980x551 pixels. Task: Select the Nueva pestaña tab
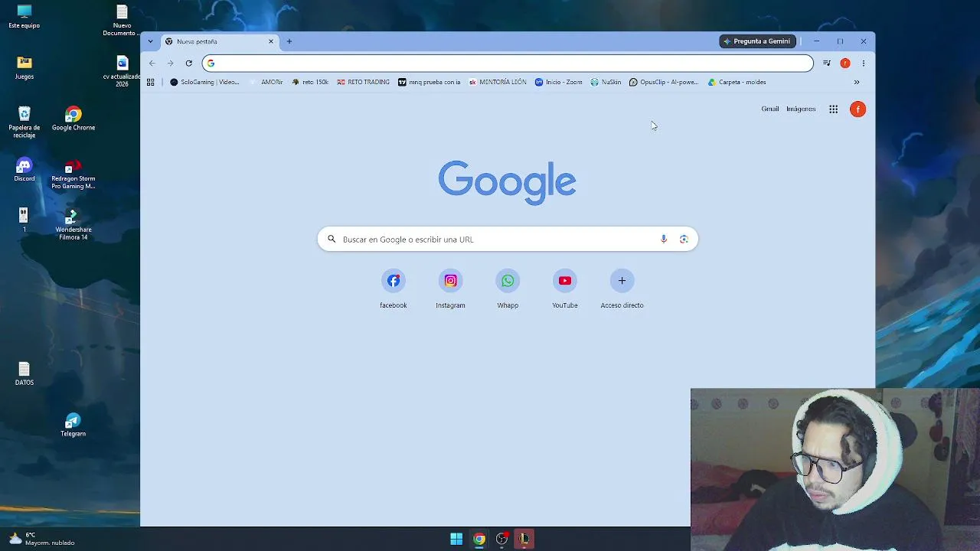pos(218,41)
